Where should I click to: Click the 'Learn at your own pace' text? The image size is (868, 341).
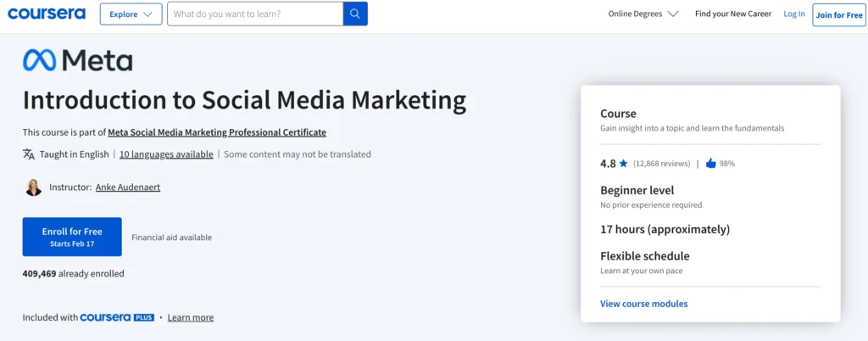(642, 271)
